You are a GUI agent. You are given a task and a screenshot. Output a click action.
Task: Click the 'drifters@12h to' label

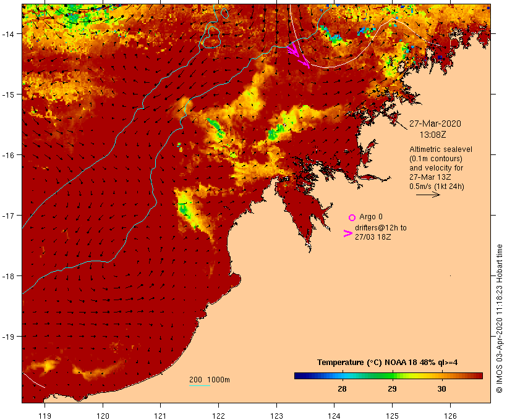tap(381, 228)
